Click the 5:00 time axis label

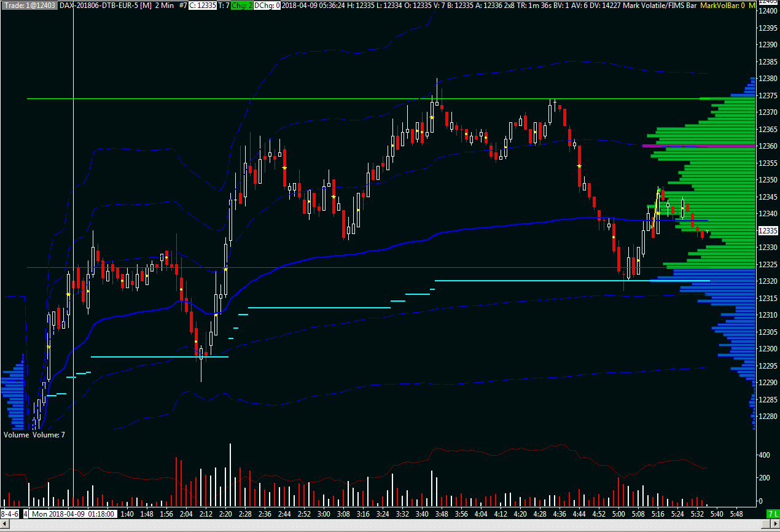point(618,514)
